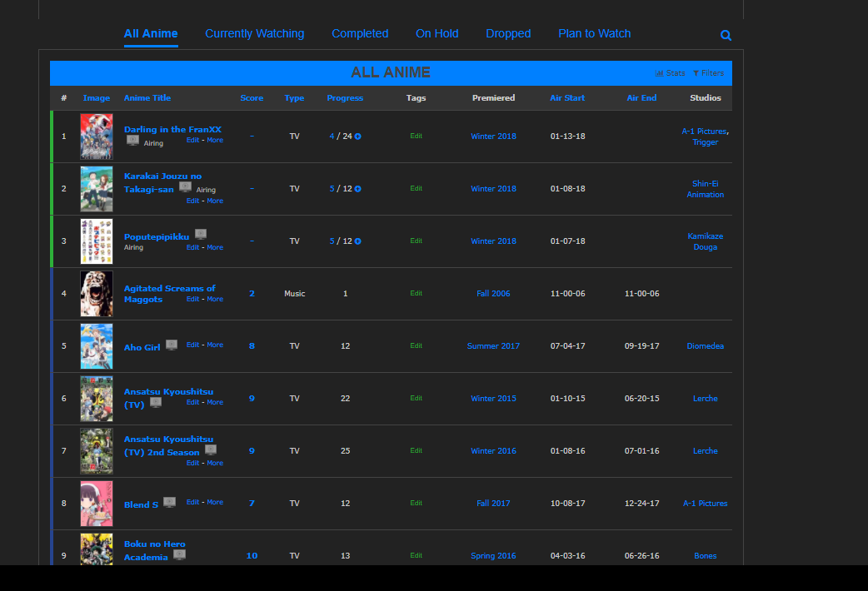Increment Darling in the FranXX episode progress

coord(357,137)
